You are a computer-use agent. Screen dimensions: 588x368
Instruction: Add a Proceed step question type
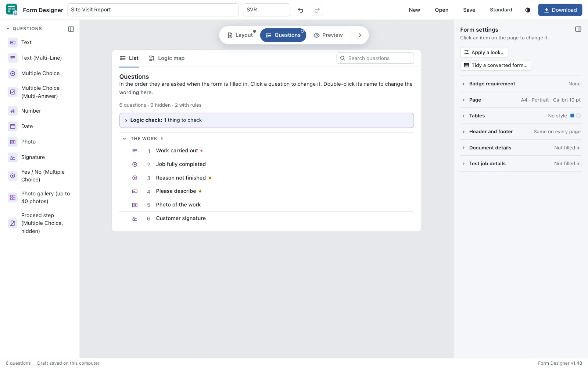pos(40,223)
